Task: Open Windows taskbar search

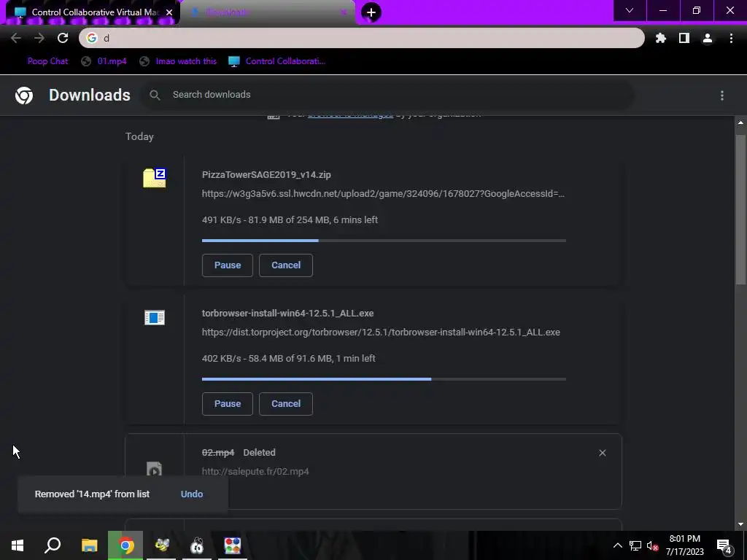Action: [x=53, y=545]
